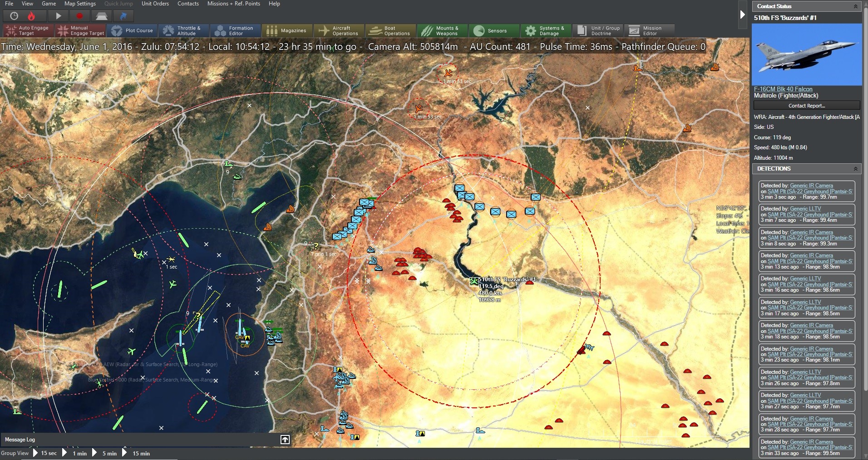Viewport: 868px width, 460px height.
Task: Open the Throttle & Altitude panel
Action: (183, 30)
